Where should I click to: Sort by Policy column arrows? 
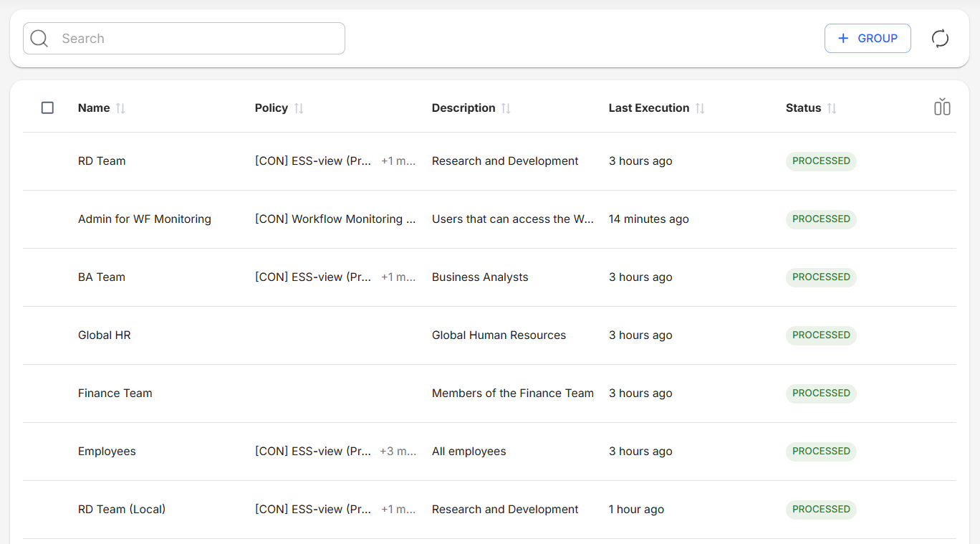coord(299,108)
